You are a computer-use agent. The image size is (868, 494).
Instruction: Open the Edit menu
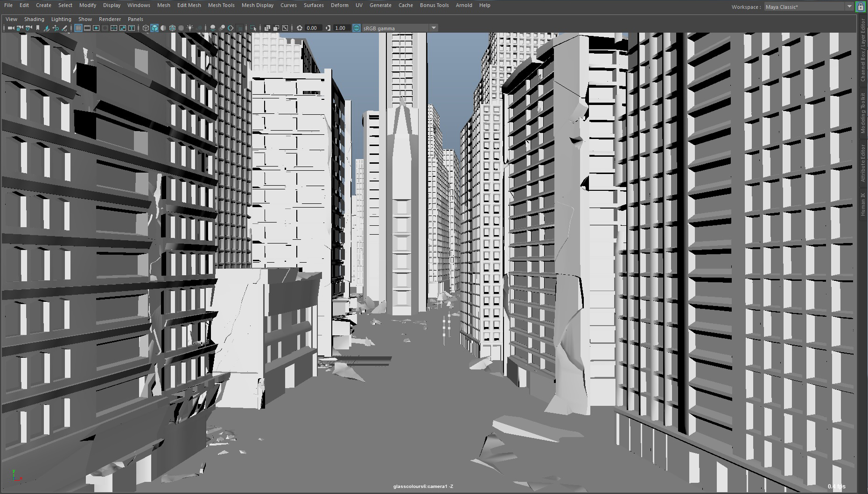[x=24, y=5]
